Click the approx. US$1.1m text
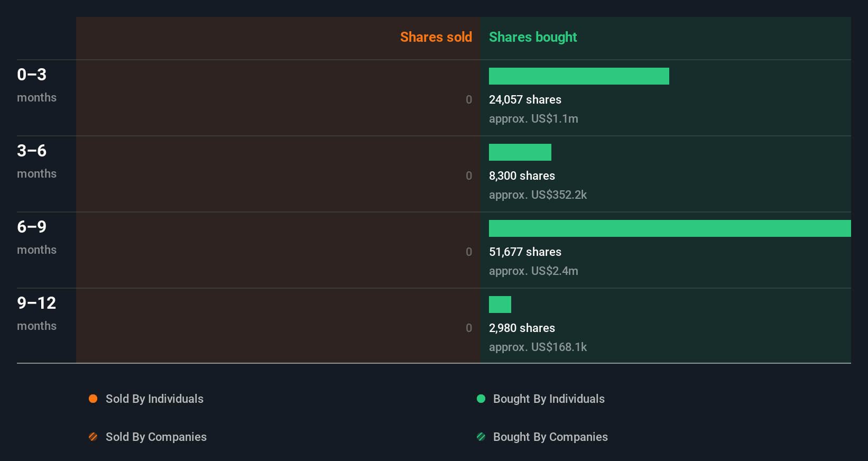The height and width of the screenshot is (461, 868). pyautogui.click(x=533, y=119)
